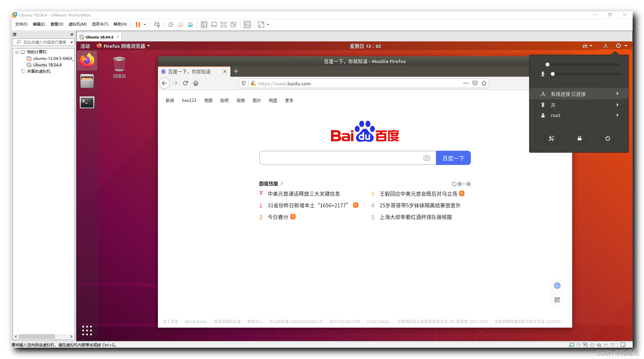Expand the Bluetooth 开 entry
Screen dimensions: 644x359
tap(579, 105)
